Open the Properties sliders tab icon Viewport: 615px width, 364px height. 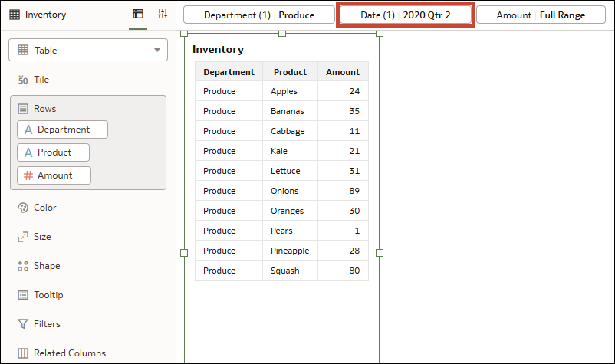(x=163, y=14)
